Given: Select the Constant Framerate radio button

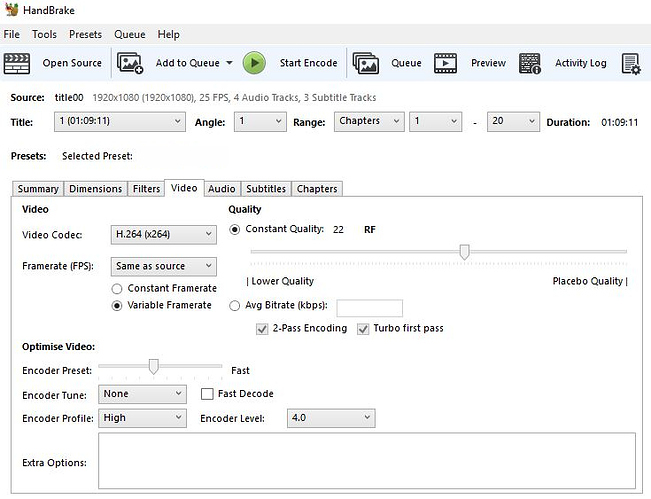Looking at the screenshot, I should click(x=117, y=289).
